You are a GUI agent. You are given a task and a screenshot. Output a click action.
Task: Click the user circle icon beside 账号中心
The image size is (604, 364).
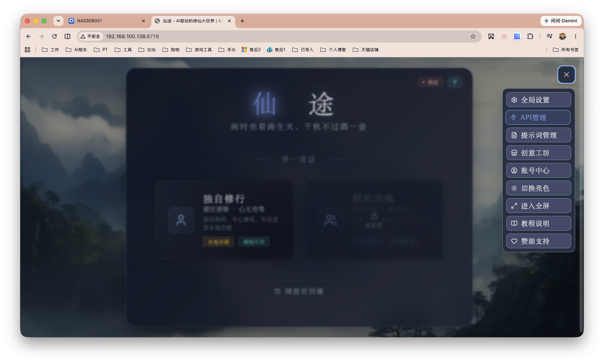point(514,170)
